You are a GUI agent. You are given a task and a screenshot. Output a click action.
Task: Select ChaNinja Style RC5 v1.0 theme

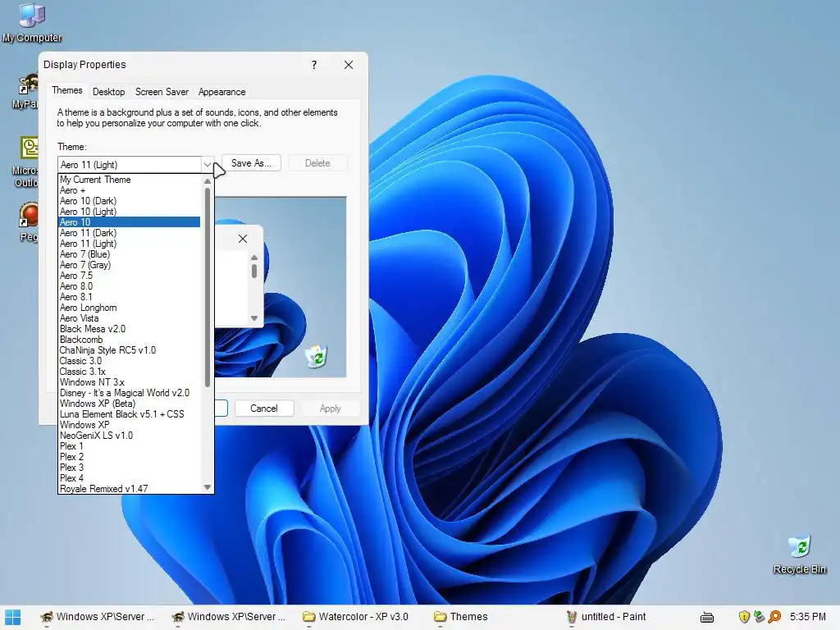tap(129, 349)
